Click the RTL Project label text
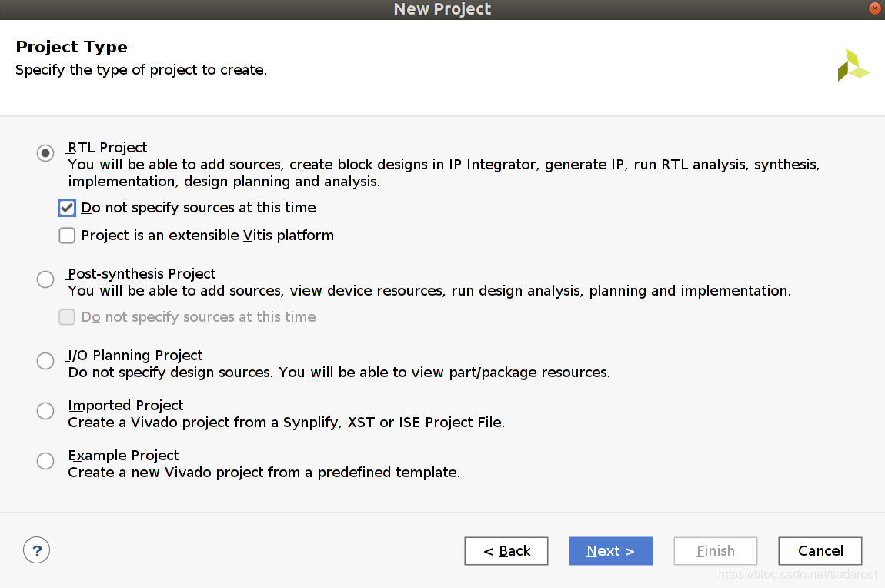Screen dimensions: 885x588 coord(107,148)
